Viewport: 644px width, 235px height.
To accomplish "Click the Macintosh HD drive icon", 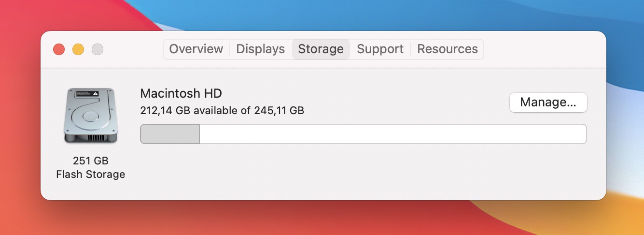I will [x=91, y=116].
